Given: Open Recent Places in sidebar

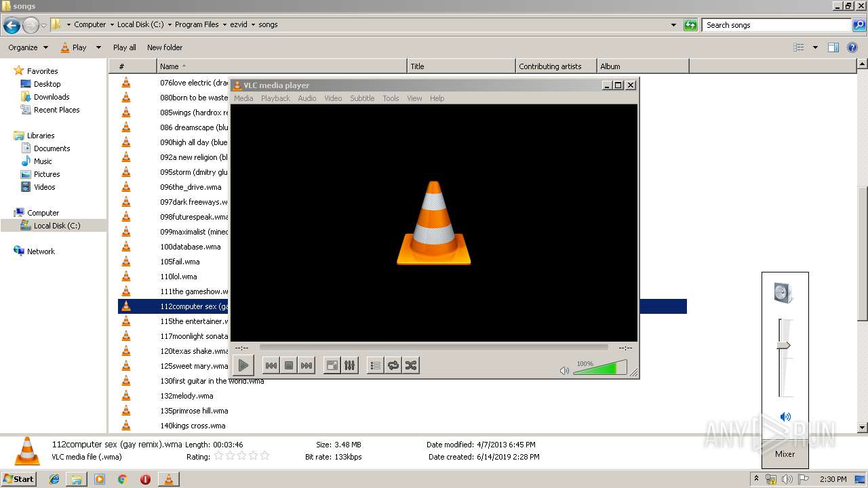Looking at the screenshot, I should coord(56,110).
